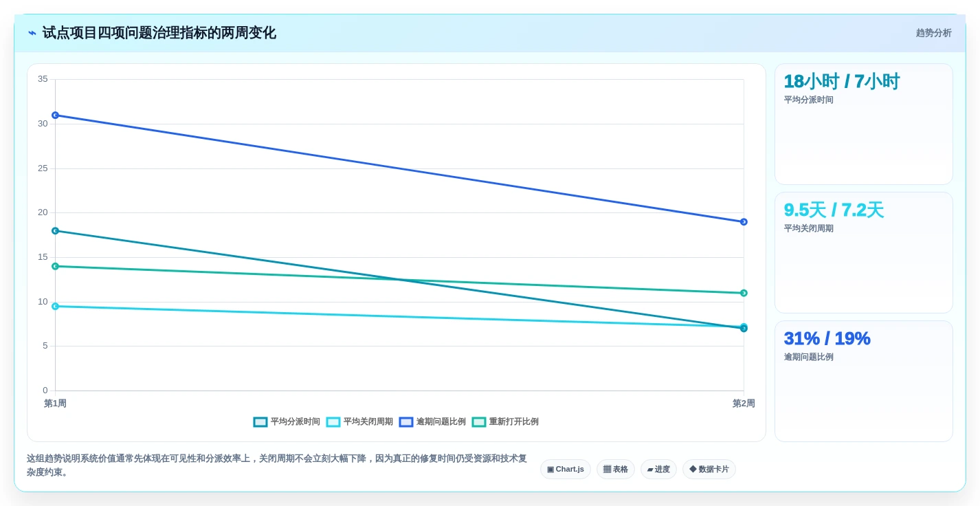
Task: Click the 重新打开比例 data point at 第1周 (14)
Action: pos(55,266)
